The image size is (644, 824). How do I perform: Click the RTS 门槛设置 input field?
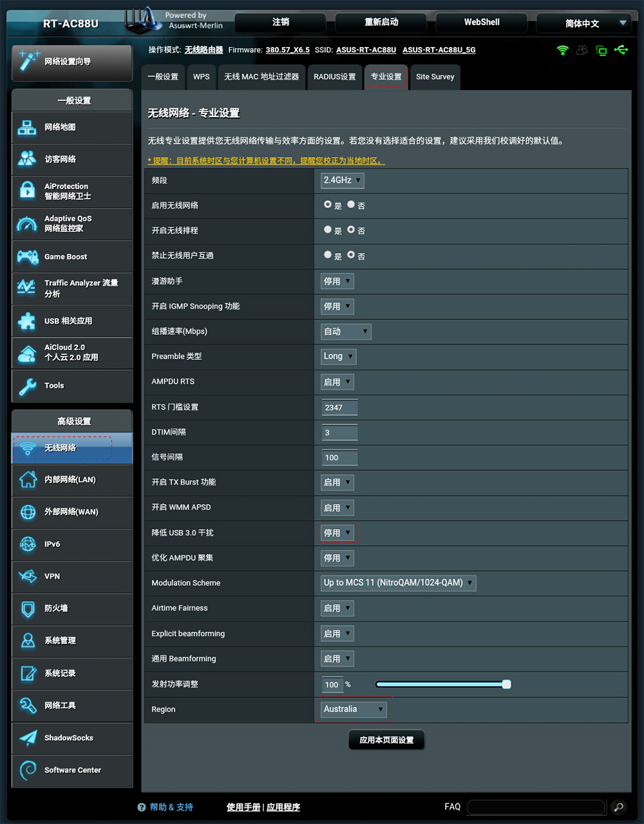(x=339, y=407)
